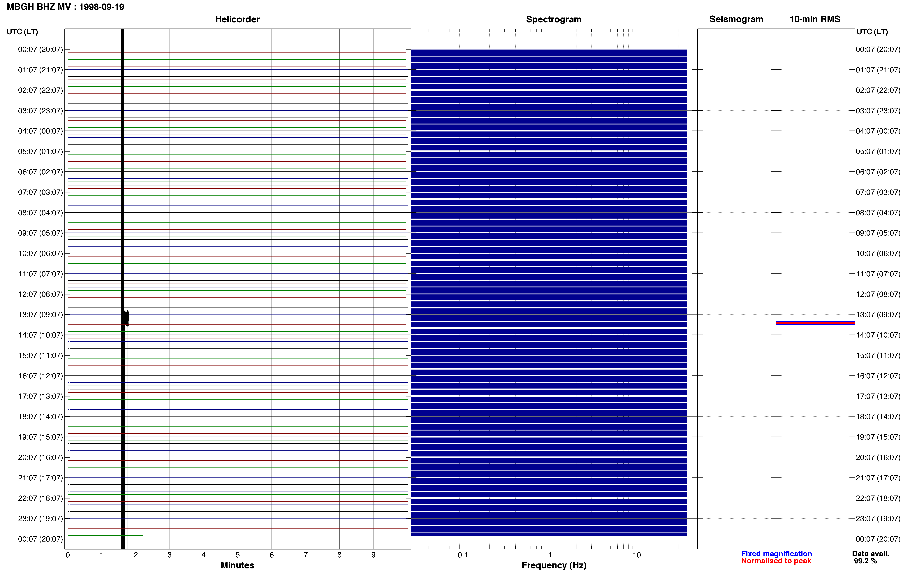Click '16:07 (12:07)' on the right time axis
Screen dimensions: 924x578
[x=878, y=376]
